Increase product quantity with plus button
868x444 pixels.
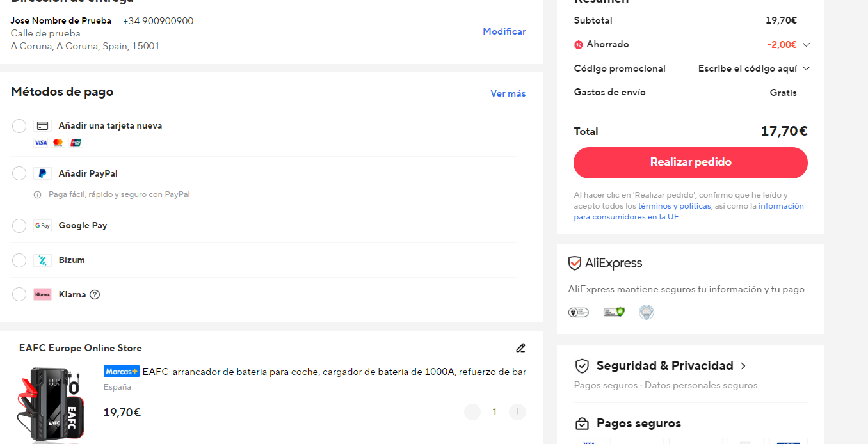517,412
